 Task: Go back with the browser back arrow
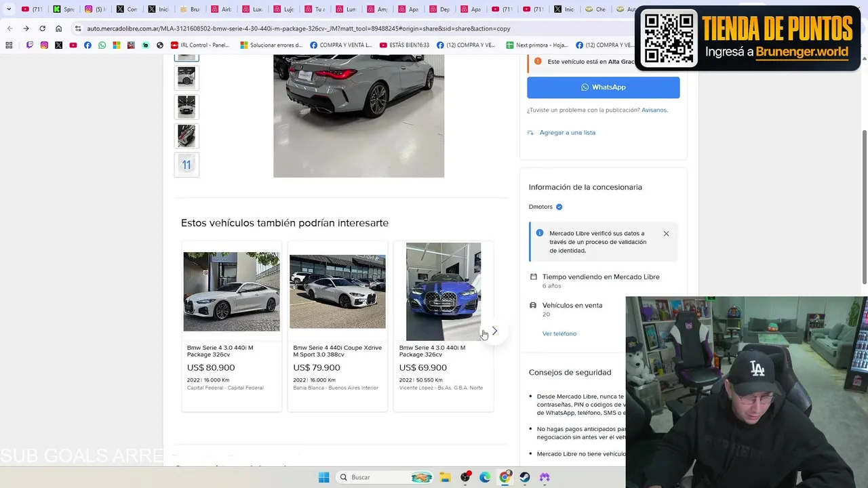[x=9, y=28]
